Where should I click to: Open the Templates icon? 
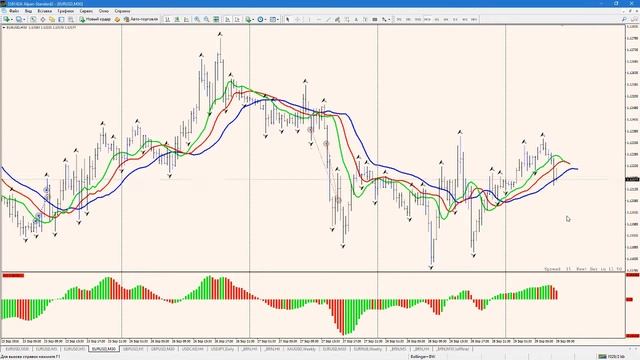click(x=273, y=19)
